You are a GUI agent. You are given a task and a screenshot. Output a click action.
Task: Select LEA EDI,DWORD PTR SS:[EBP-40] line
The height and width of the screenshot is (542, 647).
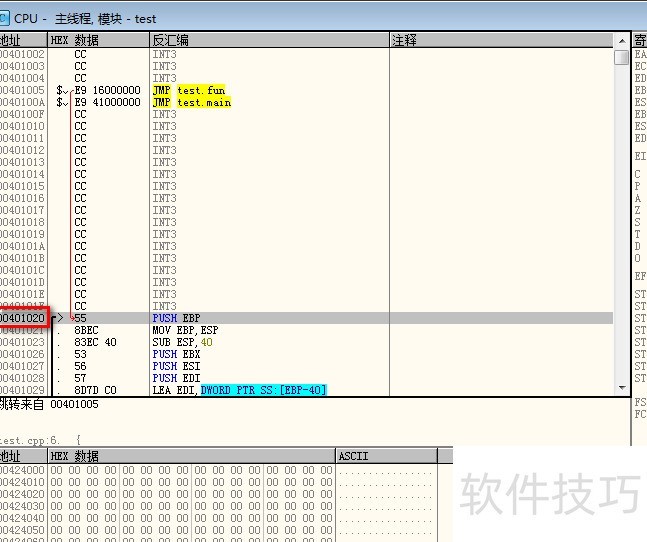click(239, 390)
